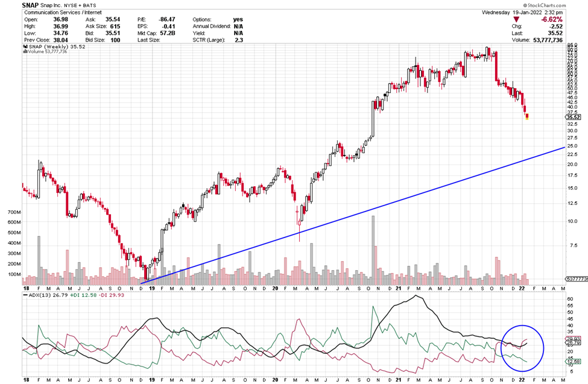Select the header Volume value 53,777,736
Viewport: 588px width, 384px height.
[548, 40]
